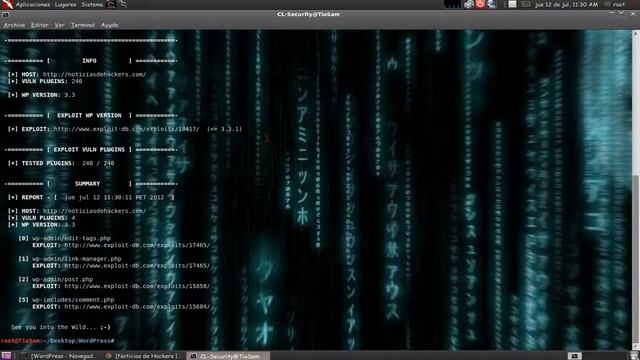Image resolution: width=640 pixels, height=360 pixels.
Task: Click exploit URL ending 15858
Action: (x=137, y=286)
